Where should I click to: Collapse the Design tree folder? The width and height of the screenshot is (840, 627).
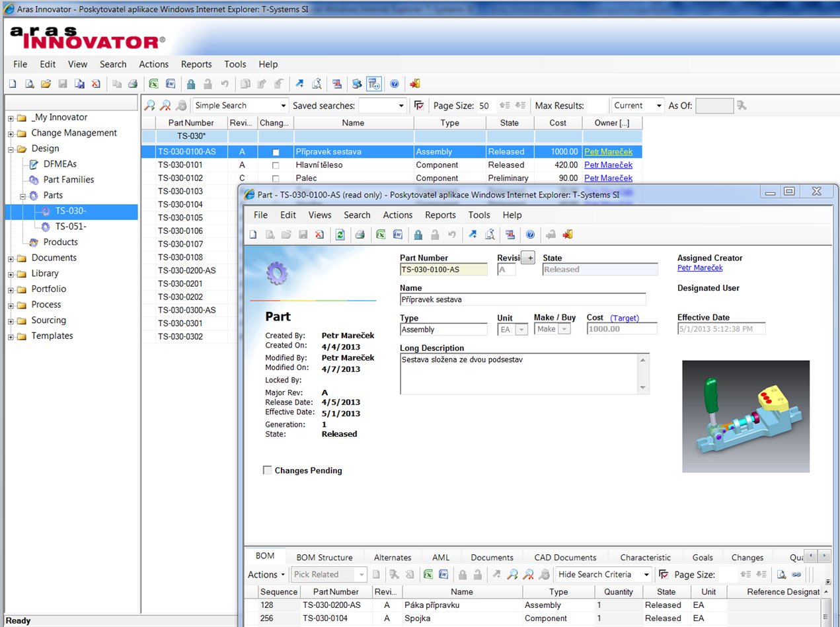tap(11, 149)
